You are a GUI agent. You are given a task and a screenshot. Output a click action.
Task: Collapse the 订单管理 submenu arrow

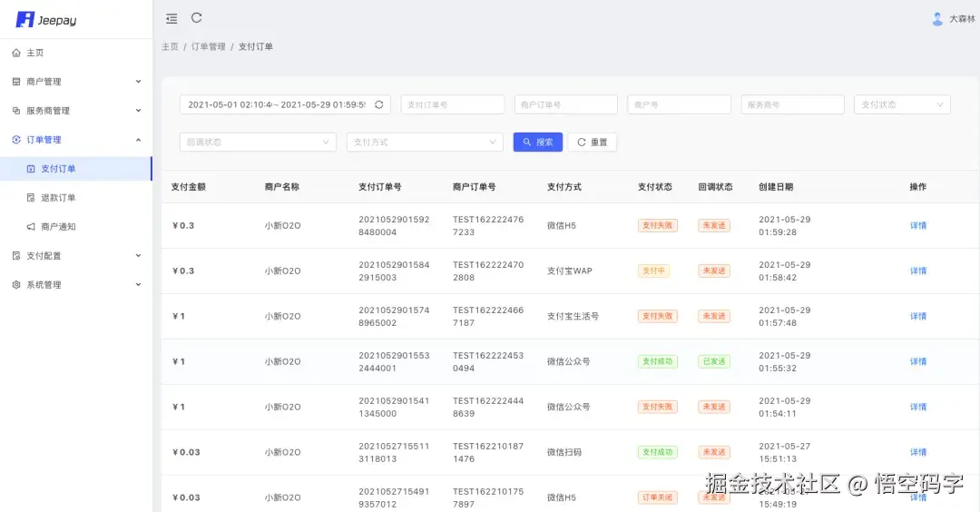coord(138,140)
